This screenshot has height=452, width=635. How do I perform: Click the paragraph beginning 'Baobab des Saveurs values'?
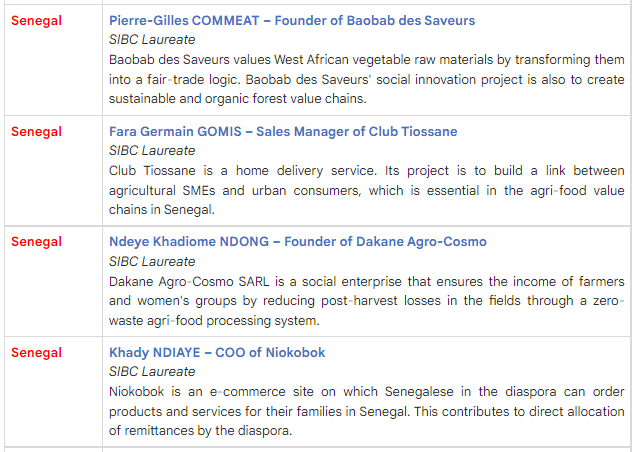366,79
